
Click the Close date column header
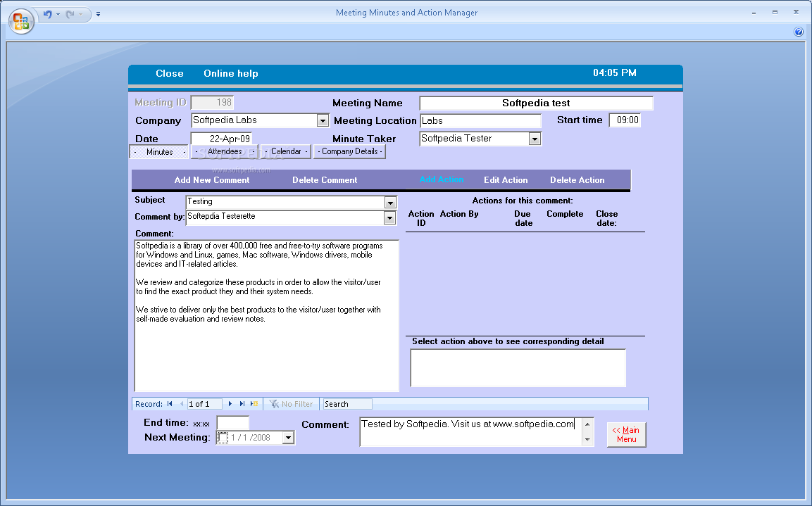(x=606, y=218)
